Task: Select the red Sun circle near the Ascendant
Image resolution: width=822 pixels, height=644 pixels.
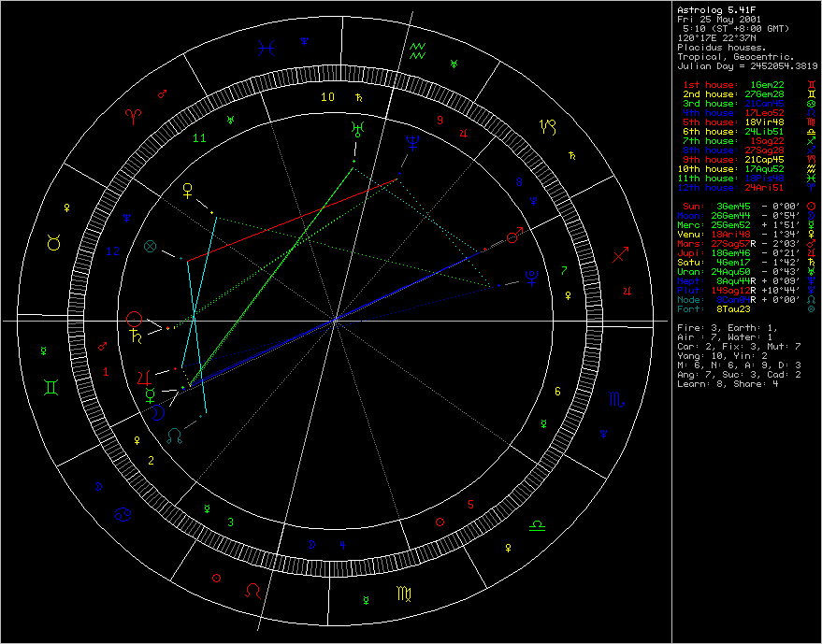Action: [x=135, y=319]
